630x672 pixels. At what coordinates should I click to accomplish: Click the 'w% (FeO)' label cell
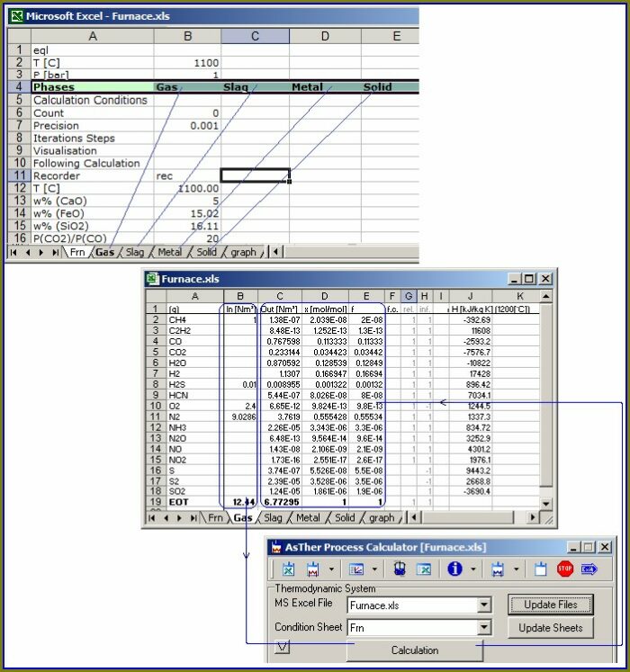[x=93, y=213]
